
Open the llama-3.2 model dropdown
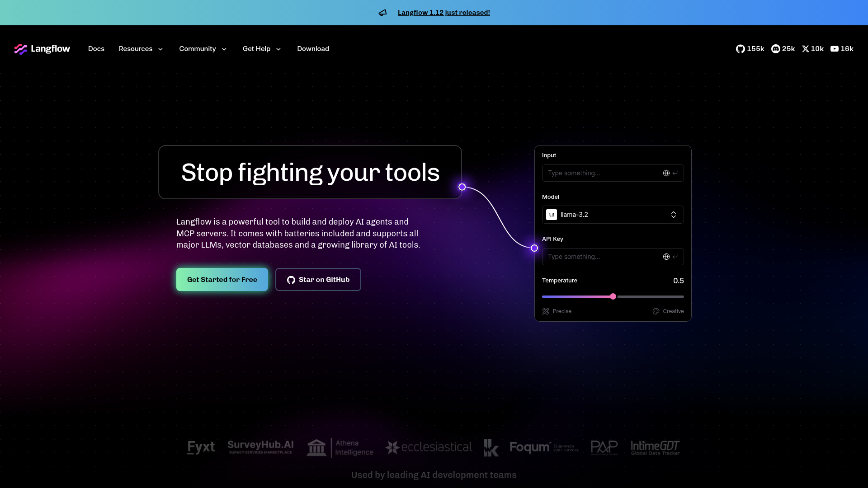(x=613, y=215)
